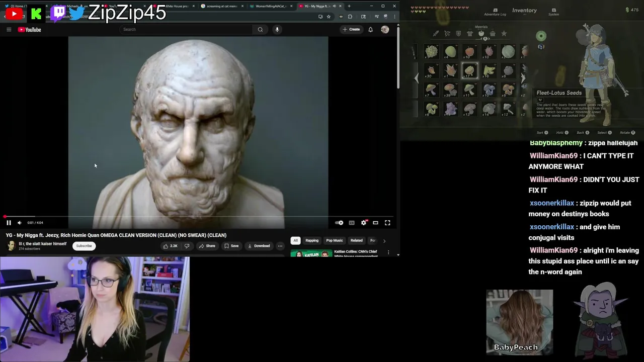Switch to White House browser tab
The height and width of the screenshot is (362, 644).
pyautogui.click(x=176, y=6)
